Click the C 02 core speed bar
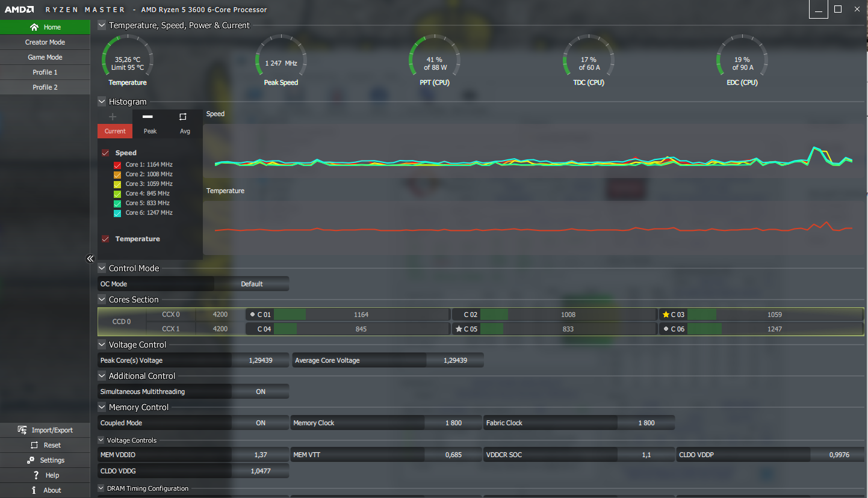 [568, 315]
